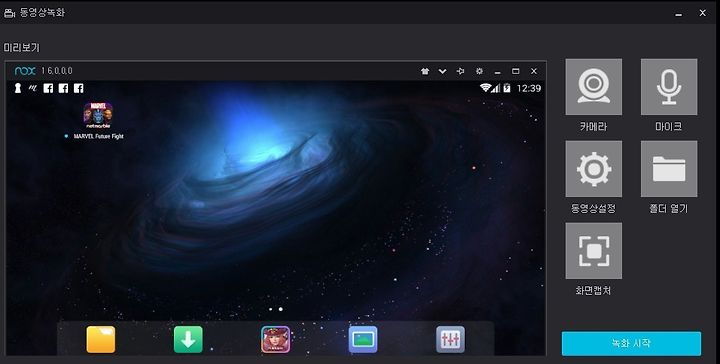
Task: Click the keyhole notification icon
Action: click(x=18, y=88)
